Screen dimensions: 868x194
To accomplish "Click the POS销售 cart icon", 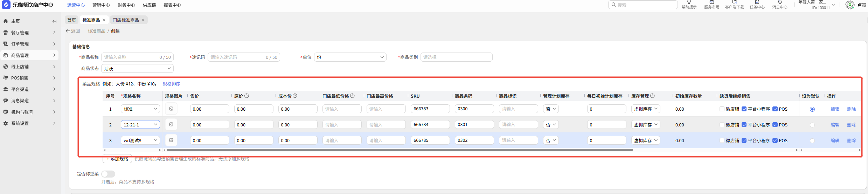I will click(6, 78).
